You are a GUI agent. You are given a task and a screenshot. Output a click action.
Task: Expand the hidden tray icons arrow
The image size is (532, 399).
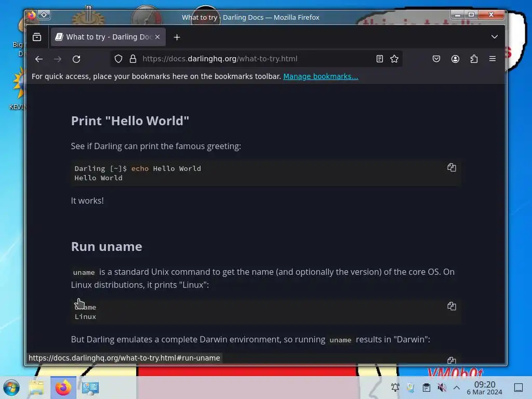click(457, 388)
